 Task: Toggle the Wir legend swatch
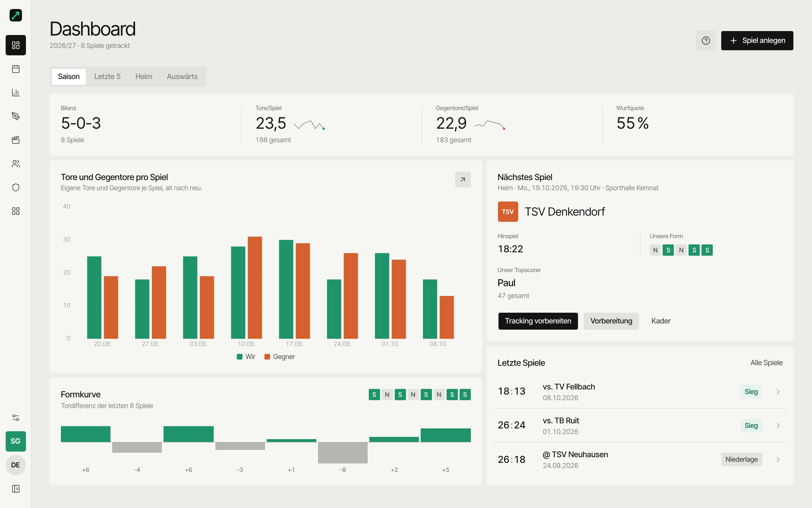point(240,357)
